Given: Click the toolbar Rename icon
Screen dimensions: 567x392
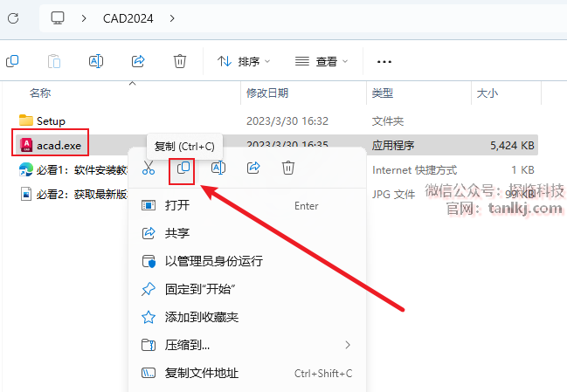Looking at the screenshot, I should (96, 61).
